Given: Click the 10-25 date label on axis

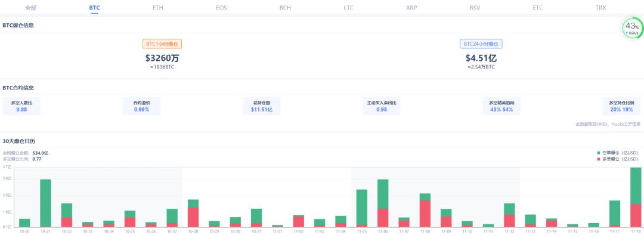Looking at the screenshot, I should (x=130, y=232).
